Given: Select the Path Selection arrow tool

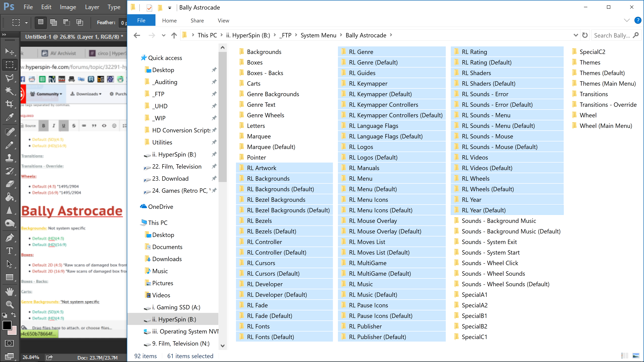Looking at the screenshot, I should 10,264.
